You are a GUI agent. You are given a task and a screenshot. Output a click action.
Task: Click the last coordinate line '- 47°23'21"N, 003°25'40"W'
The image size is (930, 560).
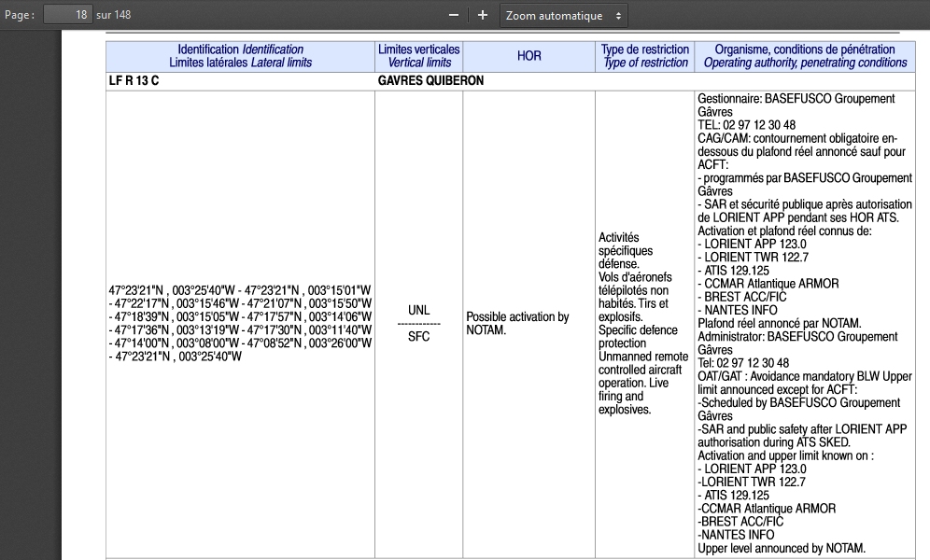[175, 357]
